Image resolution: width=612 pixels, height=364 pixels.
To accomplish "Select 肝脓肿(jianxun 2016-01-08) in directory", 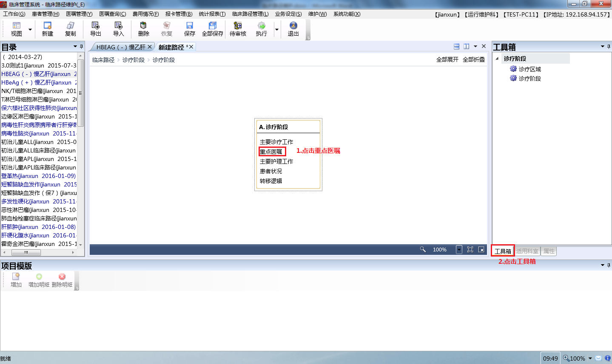I will (x=38, y=227).
